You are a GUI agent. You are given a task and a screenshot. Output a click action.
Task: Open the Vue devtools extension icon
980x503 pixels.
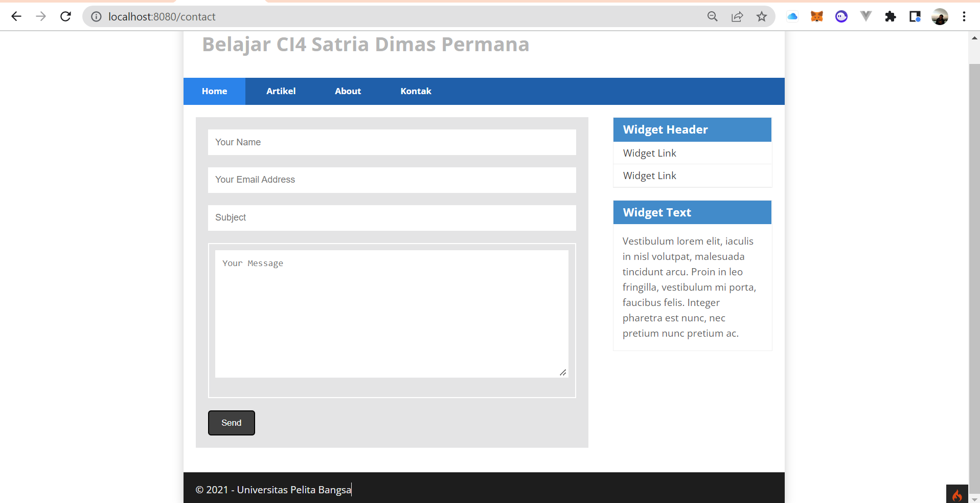point(866,16)
